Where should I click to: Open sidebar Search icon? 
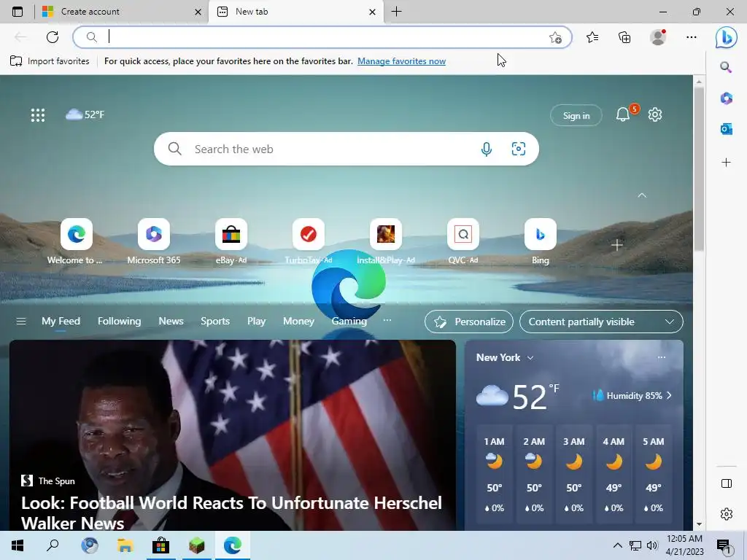[x=726, y=67]
